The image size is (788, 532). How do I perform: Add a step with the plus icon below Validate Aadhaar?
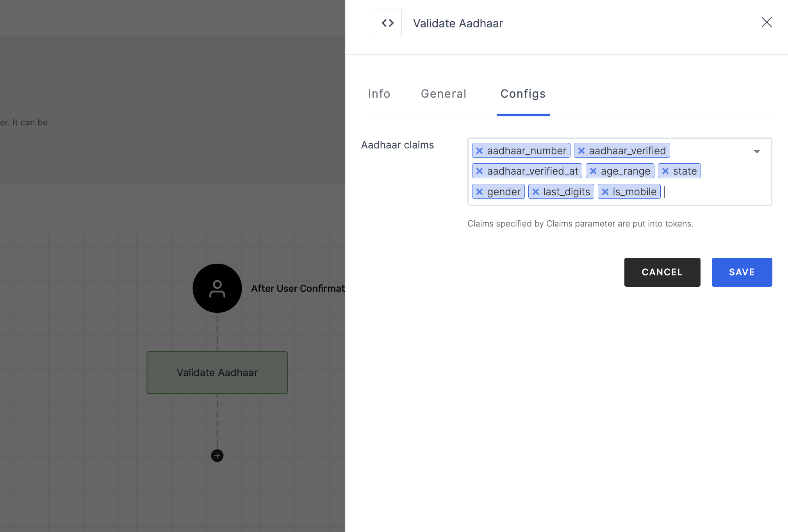click(217, 455)
